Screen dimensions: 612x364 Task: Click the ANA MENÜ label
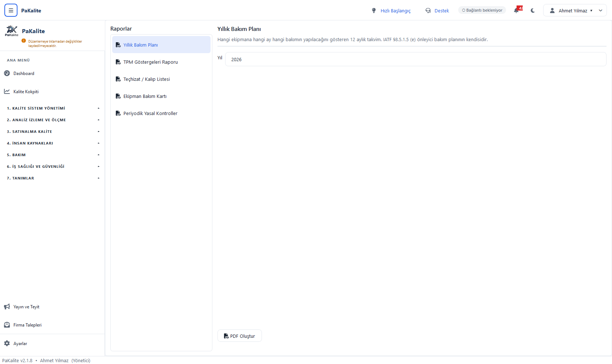18,60
